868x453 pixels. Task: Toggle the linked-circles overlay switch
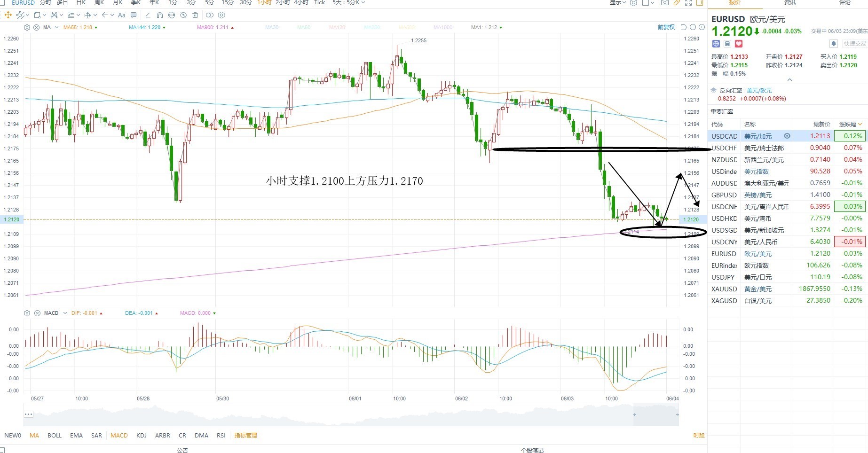point(210,15)
